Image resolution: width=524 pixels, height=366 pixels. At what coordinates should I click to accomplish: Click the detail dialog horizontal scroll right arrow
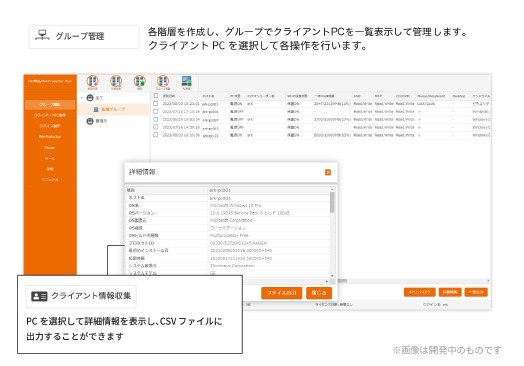point(327,281)
